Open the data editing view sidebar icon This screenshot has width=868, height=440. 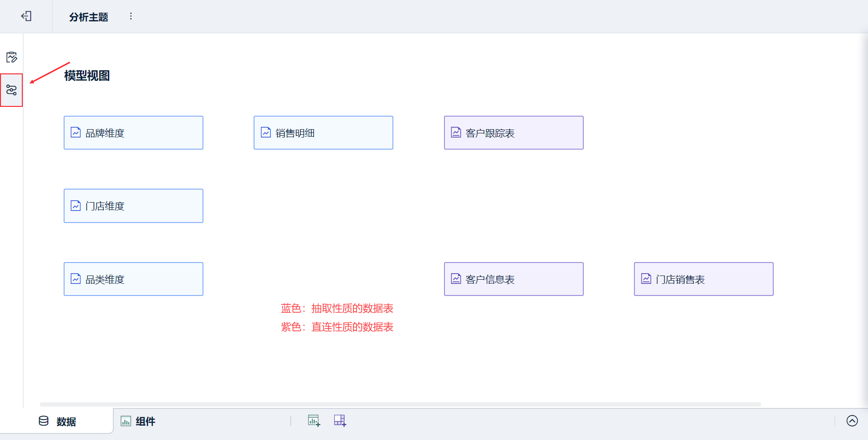[12, 57]
